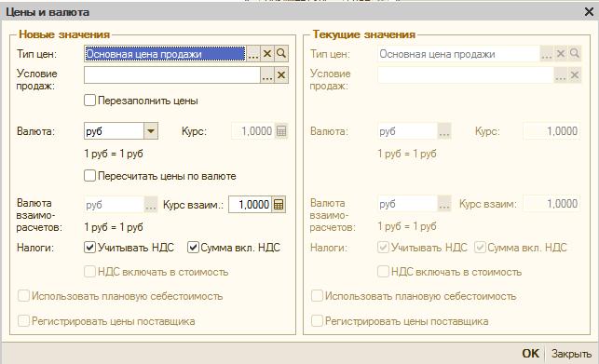Click clear X beside Условие продаж in Текущие значения
Viewport: 599px width, 364px height.
(575, 75)
